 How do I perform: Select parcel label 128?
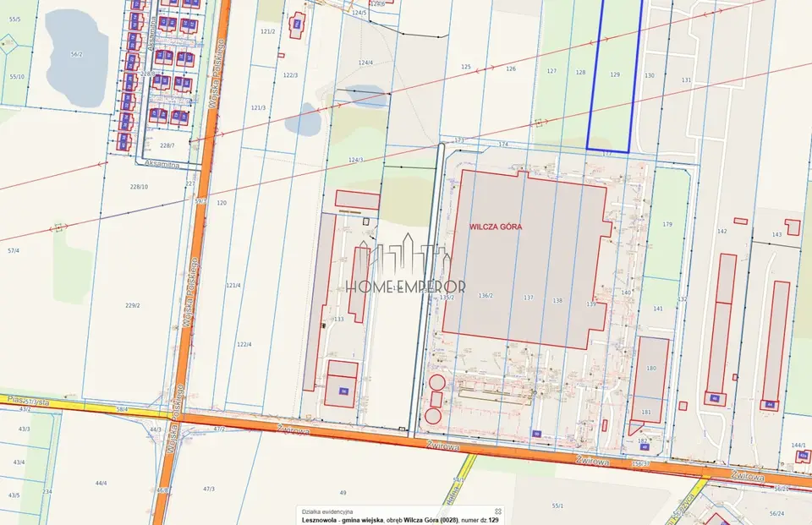pyautogui.click(x=580, y=73)
